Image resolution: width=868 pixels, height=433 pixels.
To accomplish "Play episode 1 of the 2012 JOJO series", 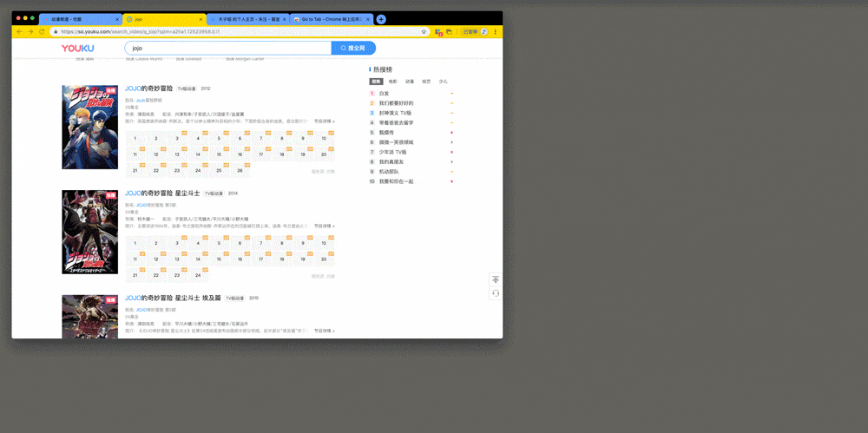I will coord(135,139).
